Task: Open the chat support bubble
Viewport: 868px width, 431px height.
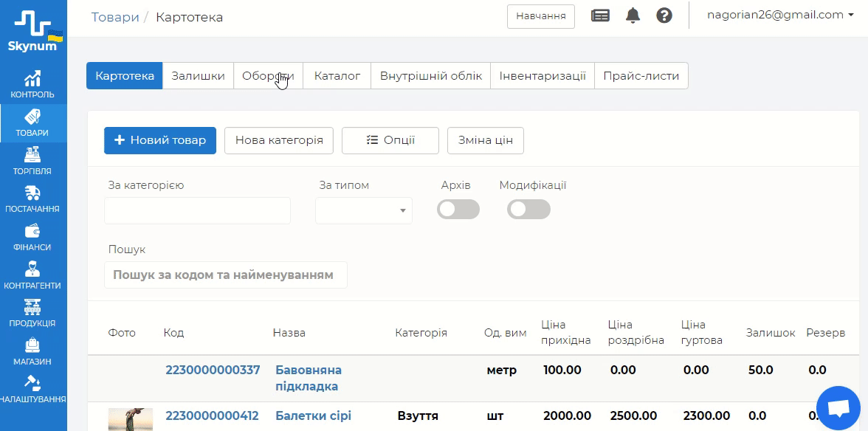Action: click(x=838, y=408)
